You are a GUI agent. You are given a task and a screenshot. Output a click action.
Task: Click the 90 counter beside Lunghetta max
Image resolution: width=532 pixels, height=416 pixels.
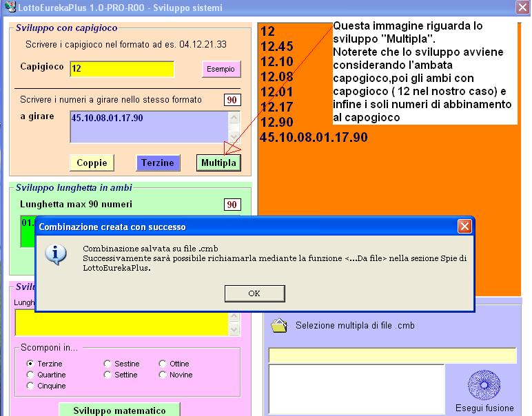point(232,205)
